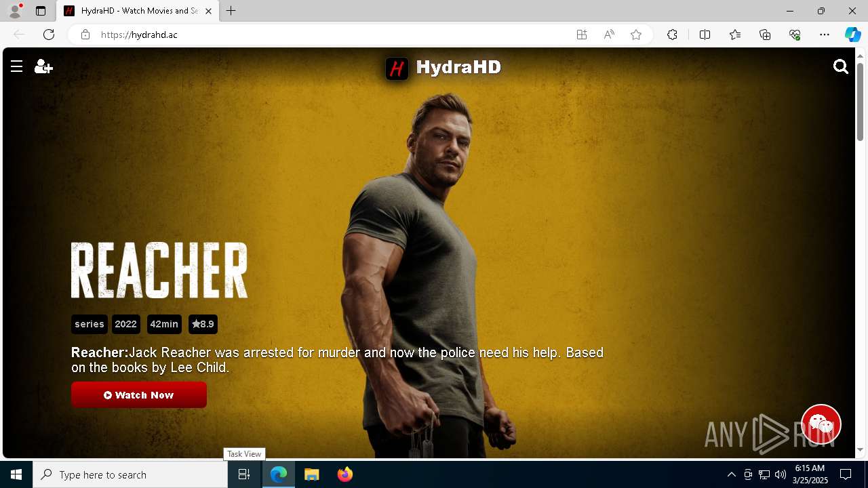Add this page to favorites star

tap(636, 35)
